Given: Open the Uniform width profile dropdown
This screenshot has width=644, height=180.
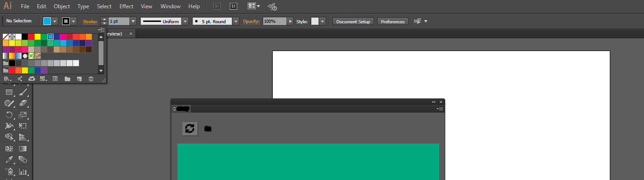Looking at the screenshot, I should pos(185,21).
